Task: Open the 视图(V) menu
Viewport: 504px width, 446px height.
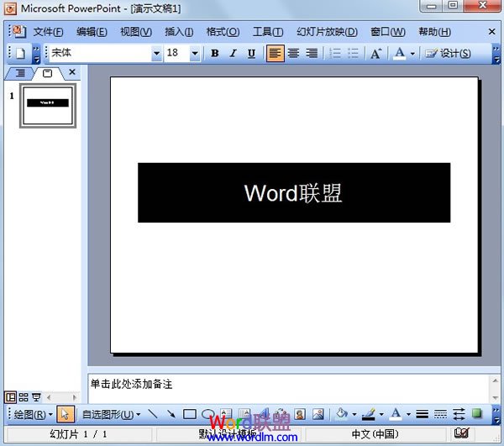Action: 136,32
